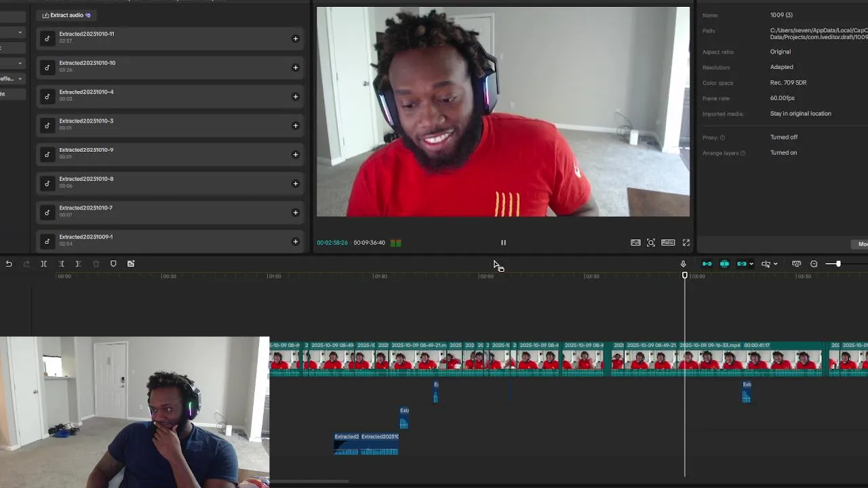Toggle clip linkage button
This screenshot has width=868, height=488.
(742, 264)
